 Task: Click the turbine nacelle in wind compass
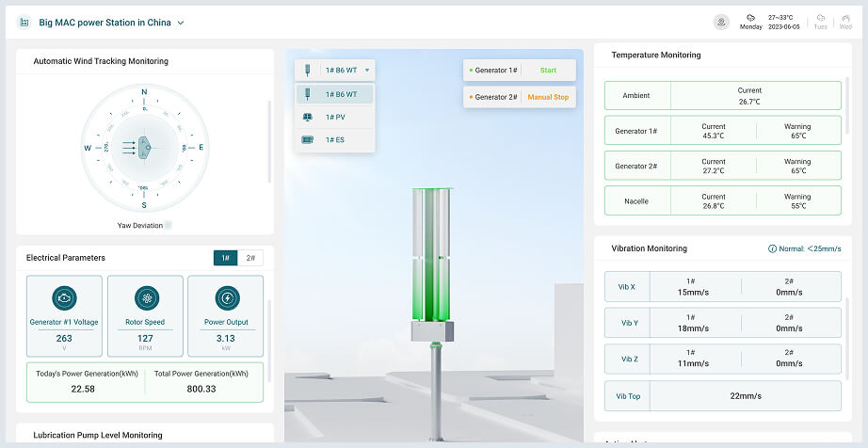coord(145,147)
